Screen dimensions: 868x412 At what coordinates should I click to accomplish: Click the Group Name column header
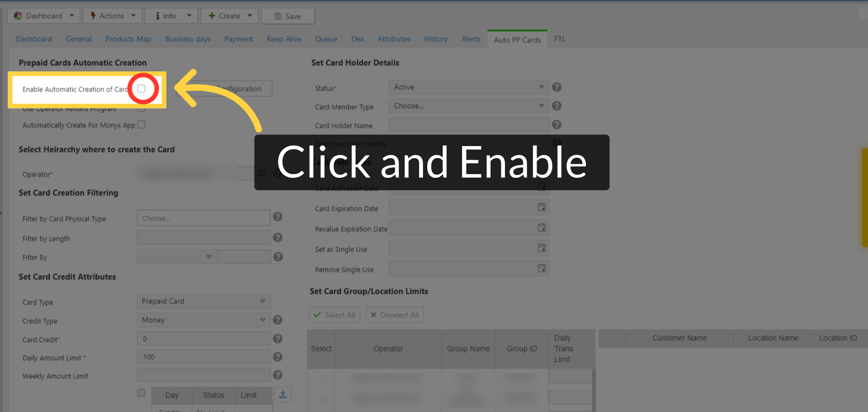[x=468, y=349]
